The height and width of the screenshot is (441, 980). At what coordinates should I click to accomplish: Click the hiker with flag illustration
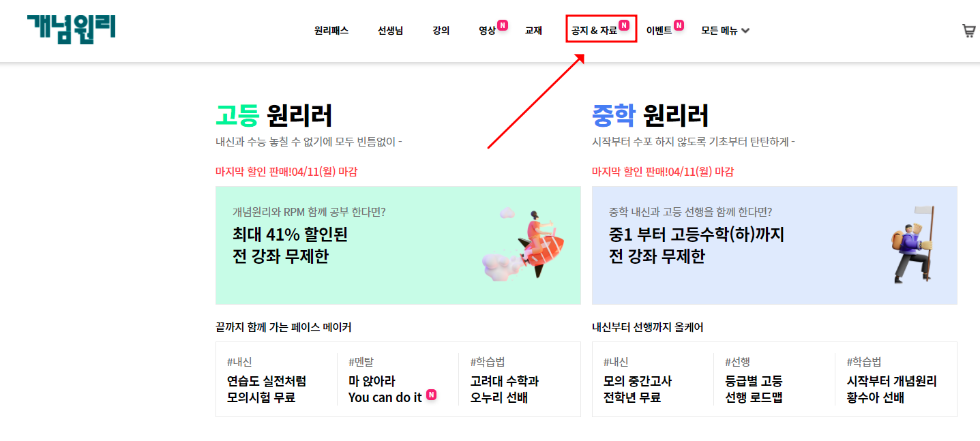coord(912,245)
